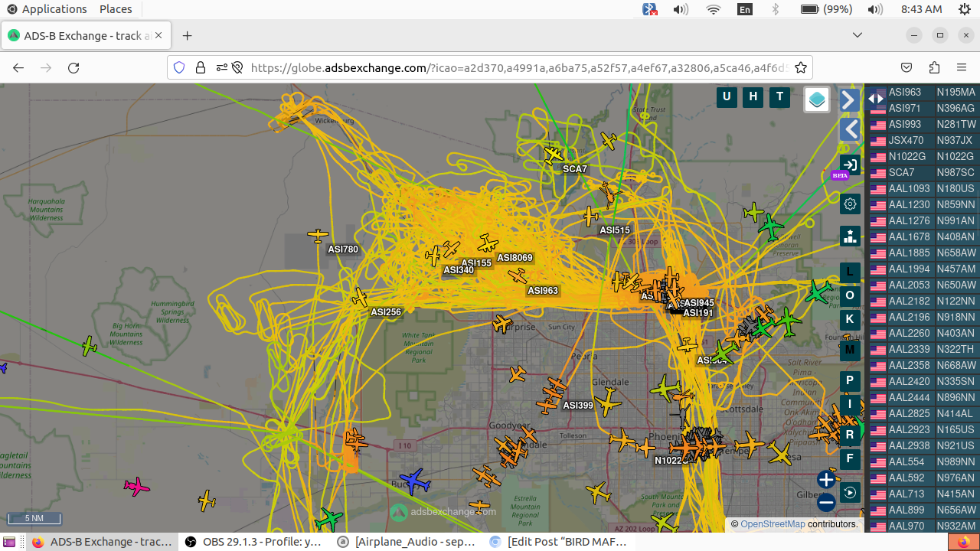Image resolution: width=980 pixels, height=551 pixels.
Task: Open the Wi-Fi network indicator
Action: (x=714, y=9)
